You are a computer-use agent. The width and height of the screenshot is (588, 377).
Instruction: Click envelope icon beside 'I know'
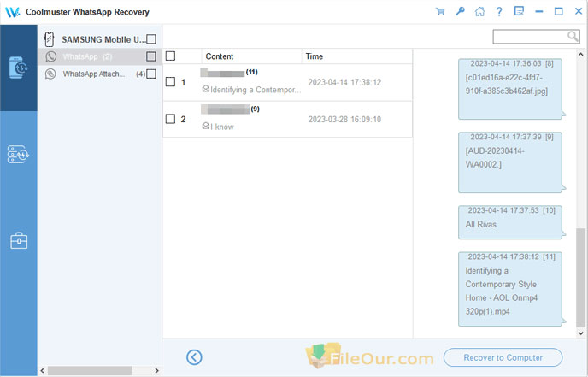click(205, 126)
